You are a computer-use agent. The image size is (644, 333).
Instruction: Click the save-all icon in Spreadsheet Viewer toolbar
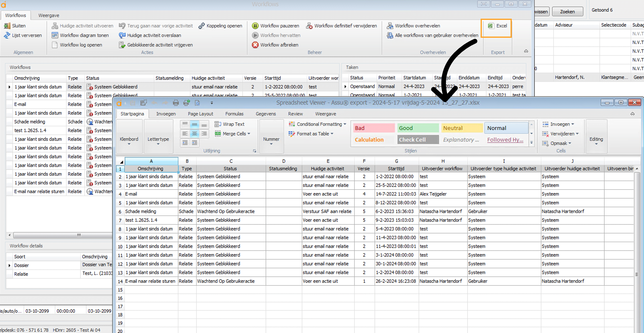click(144, 103)
